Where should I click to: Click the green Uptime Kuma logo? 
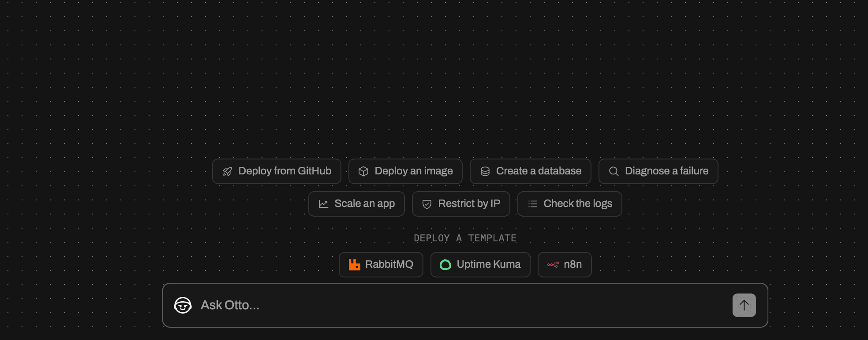pos(445,265)
